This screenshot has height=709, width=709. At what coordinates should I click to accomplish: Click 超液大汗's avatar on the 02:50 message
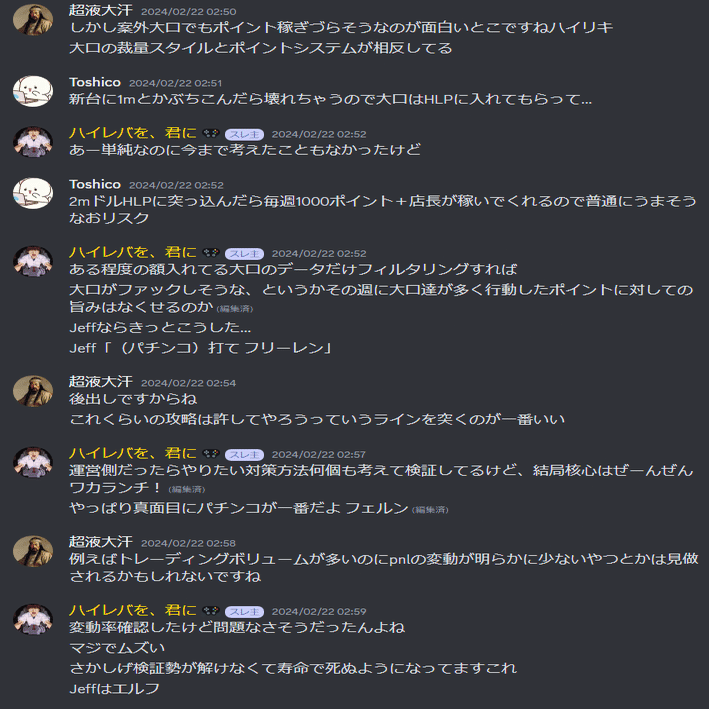pos(33,20)
